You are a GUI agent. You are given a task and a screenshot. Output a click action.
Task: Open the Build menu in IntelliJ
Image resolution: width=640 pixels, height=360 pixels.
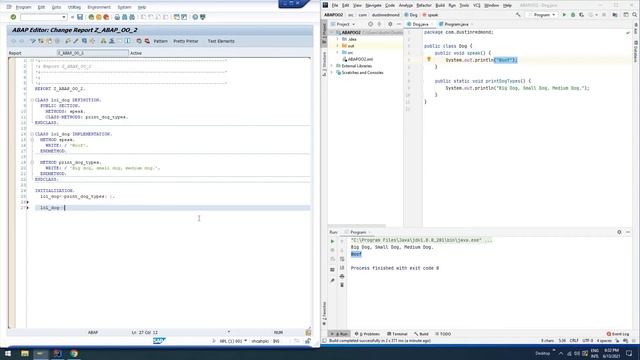(440, 6)
